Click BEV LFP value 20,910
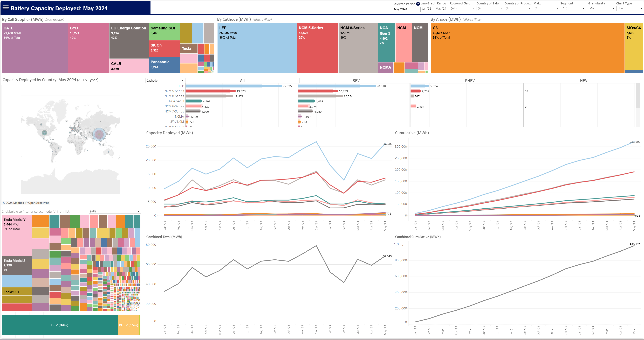The image size is (644, 340). (381, 86)
